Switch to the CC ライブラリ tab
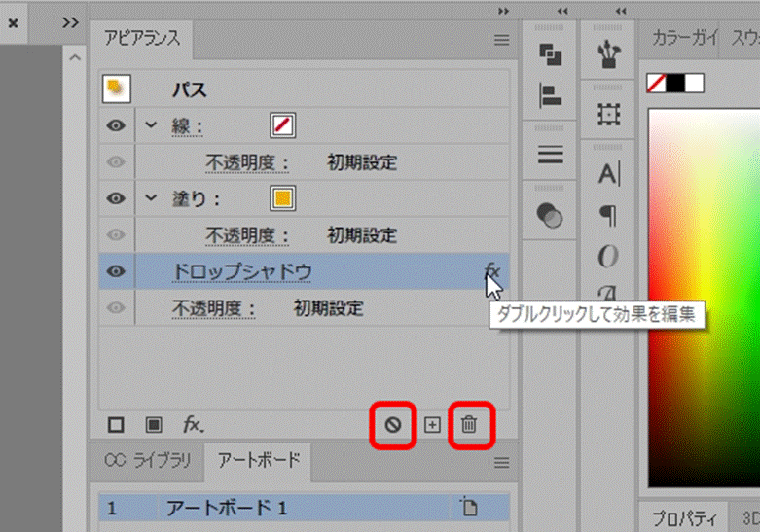 pyautogui.click(x=147, y=460)
